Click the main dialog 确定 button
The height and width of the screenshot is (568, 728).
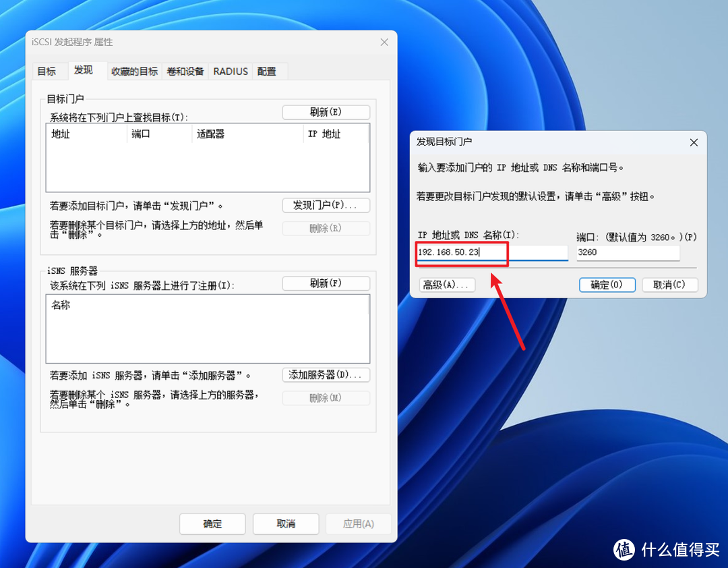(212, 523)
